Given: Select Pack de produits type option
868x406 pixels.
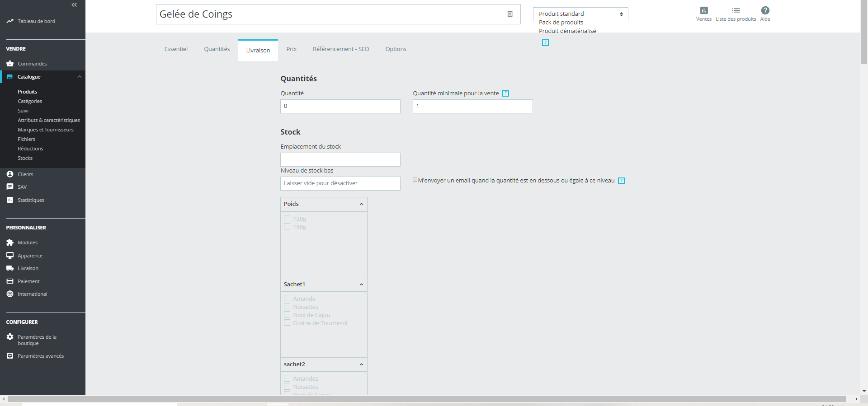Looking at the screenshot, I should click(561, 23).
